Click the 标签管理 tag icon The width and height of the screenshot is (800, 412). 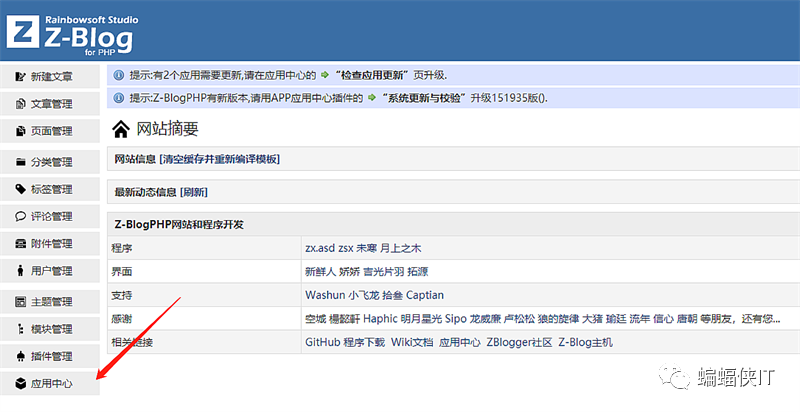(20, 189)
